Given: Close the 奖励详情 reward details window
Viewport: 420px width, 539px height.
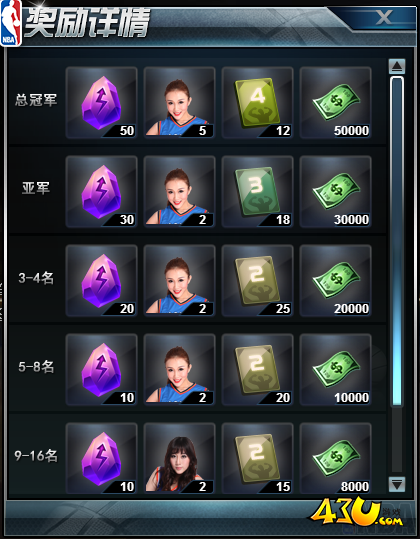Looking at the screenshot, I should [x=384, y=17].
